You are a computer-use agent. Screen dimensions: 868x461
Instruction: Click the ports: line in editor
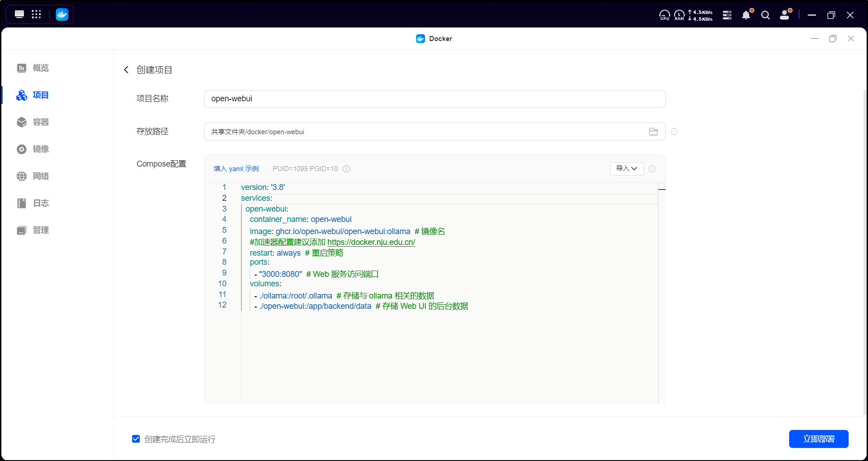260,262
